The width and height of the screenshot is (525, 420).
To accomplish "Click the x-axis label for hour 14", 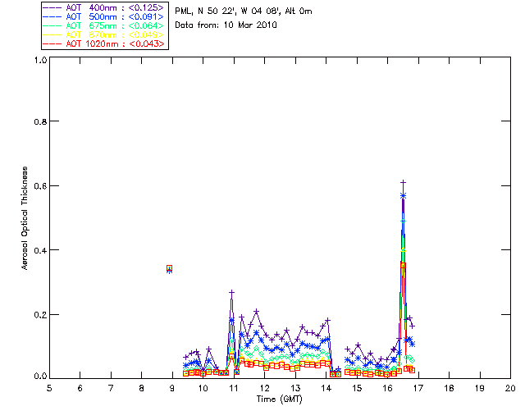I will 326,388.
